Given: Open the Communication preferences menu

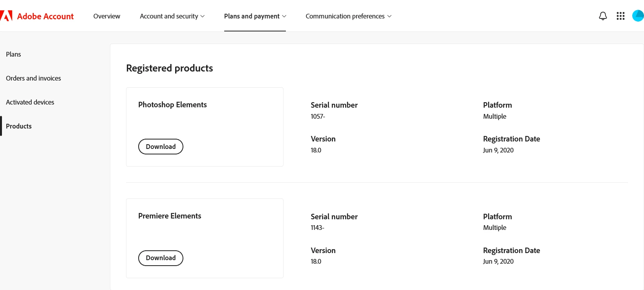Looking at the screenshot, I should tap(348, 16).
